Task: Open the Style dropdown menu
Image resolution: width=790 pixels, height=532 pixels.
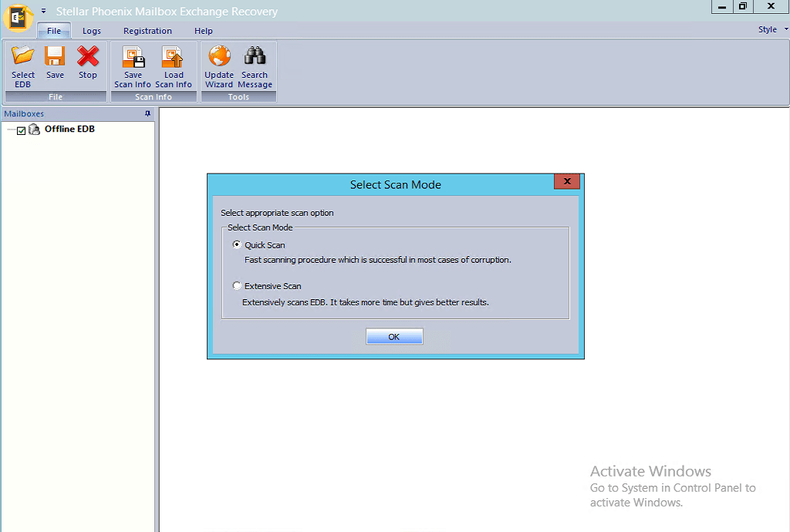Action: 772,30
